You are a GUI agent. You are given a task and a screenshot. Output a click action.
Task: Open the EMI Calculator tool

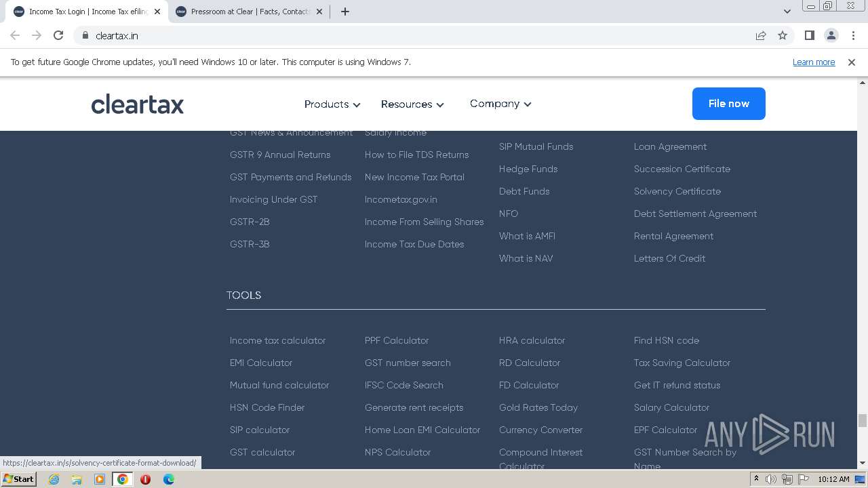[261, 363]
